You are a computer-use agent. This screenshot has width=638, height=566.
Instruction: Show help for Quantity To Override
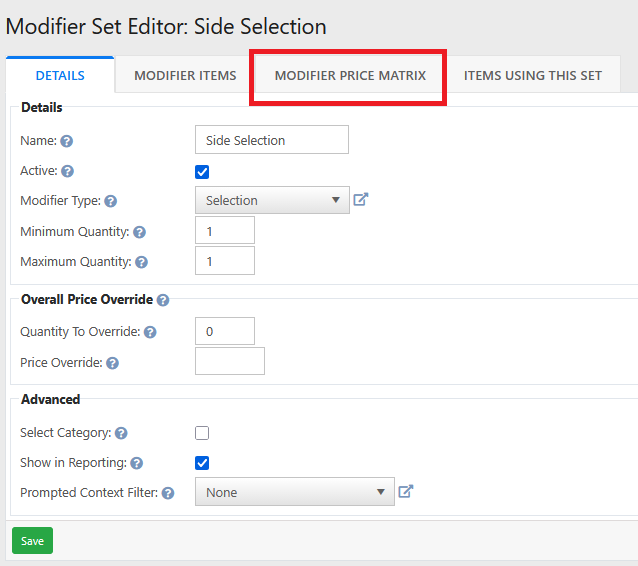coord(150,332)
